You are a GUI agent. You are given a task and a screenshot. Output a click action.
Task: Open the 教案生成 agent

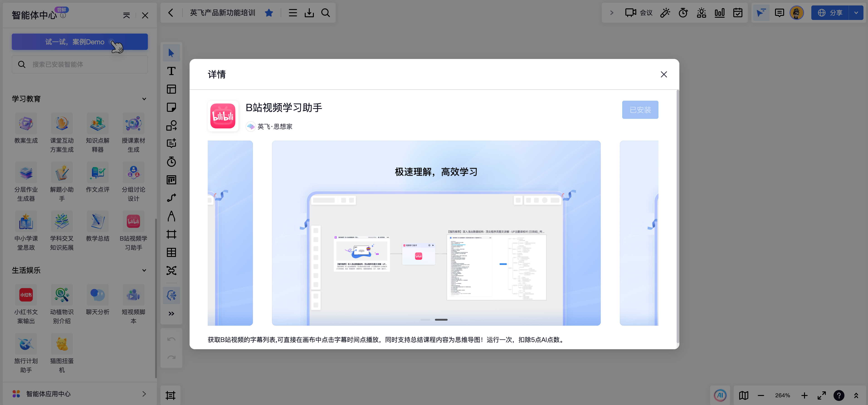tap(26, 128)
